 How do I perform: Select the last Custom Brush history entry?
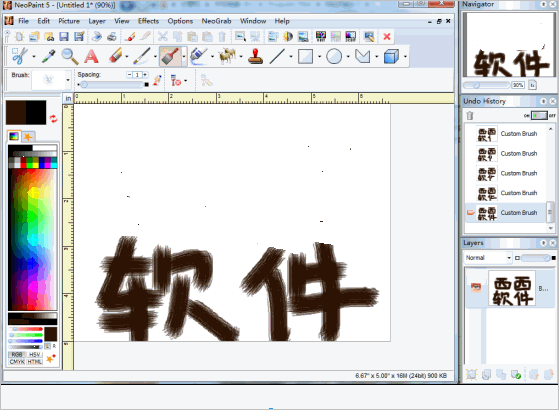506,213
